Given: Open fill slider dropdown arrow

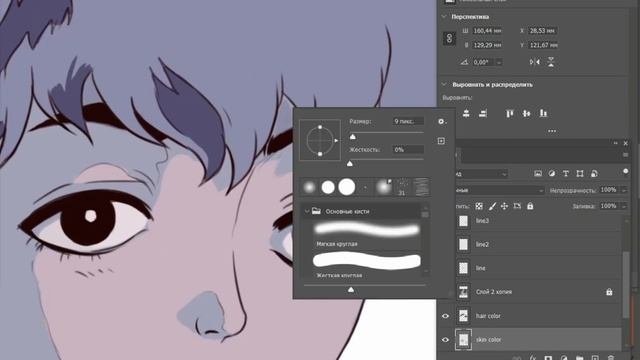Looking at the screenshot, I should click(x=624, y=206).
